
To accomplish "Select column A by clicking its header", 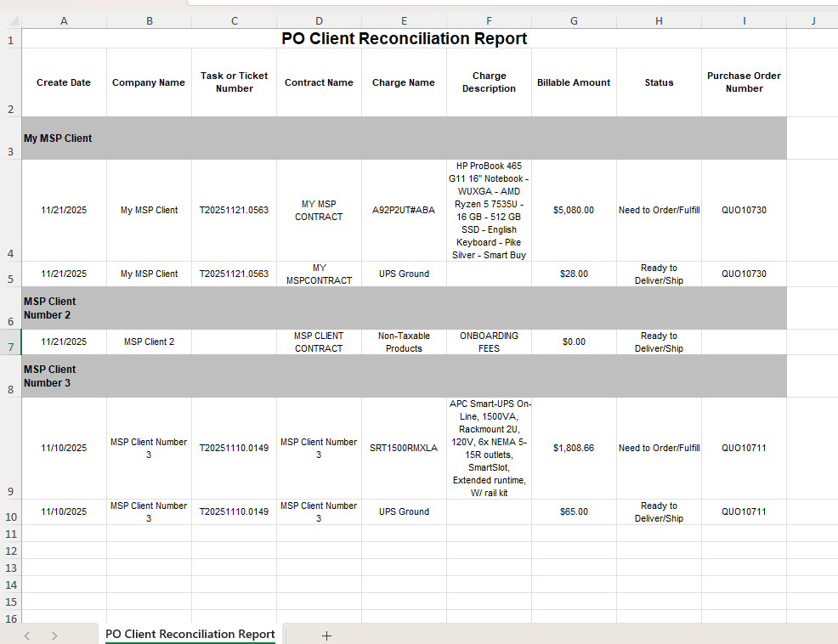I will click(x=64, y=20).
